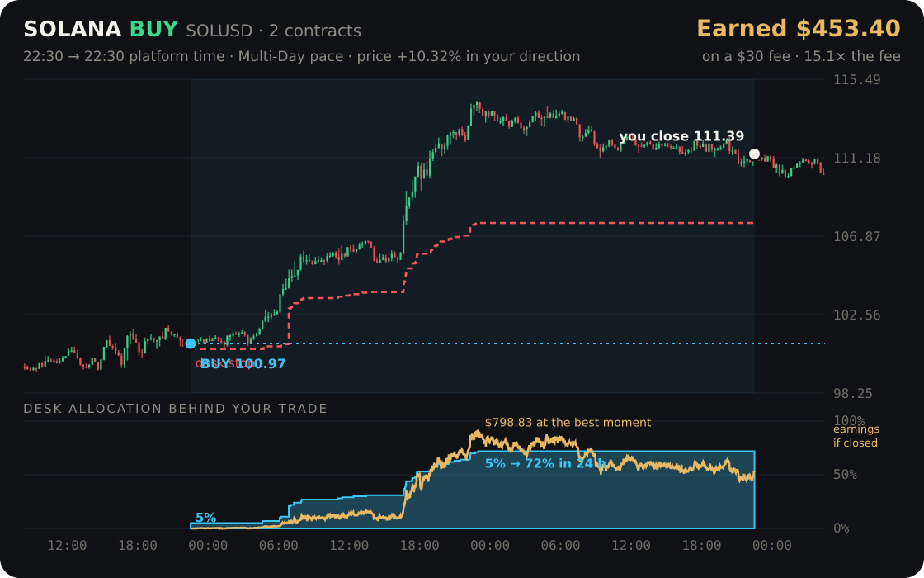Screen dimensions: 924x578
Task: Click 'SOLUSD · 2 contracts' subtitle
Action: 273,31
